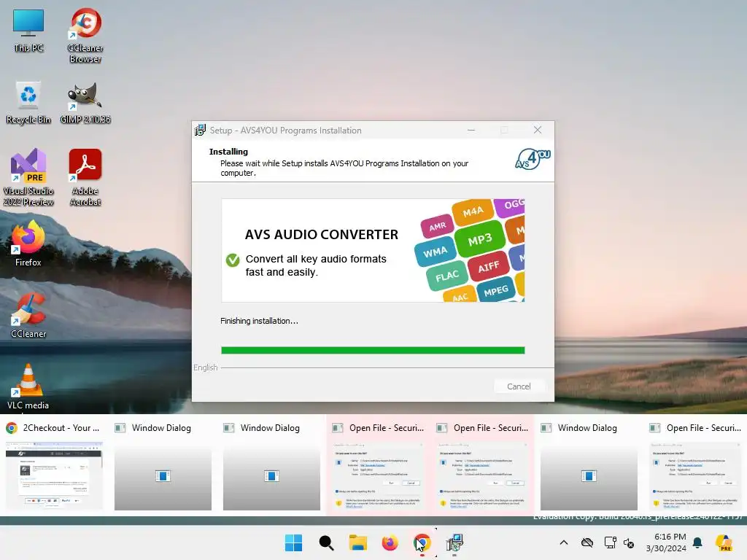Select the Recycle Bin icon

pos(28,102)
